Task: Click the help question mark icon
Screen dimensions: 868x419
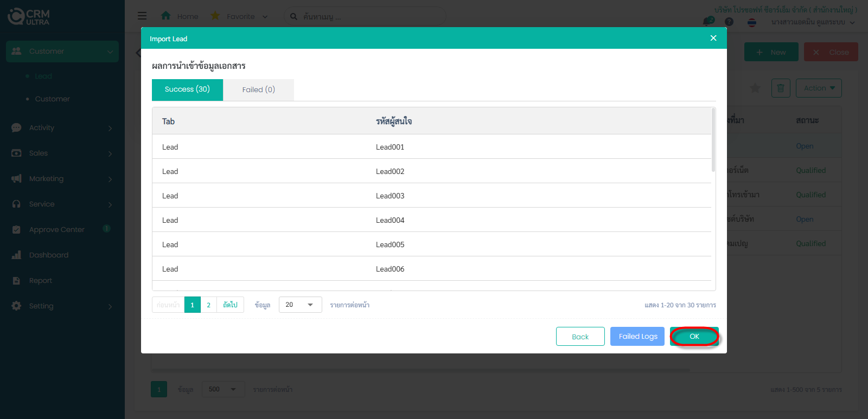Action: pos(729,22)
